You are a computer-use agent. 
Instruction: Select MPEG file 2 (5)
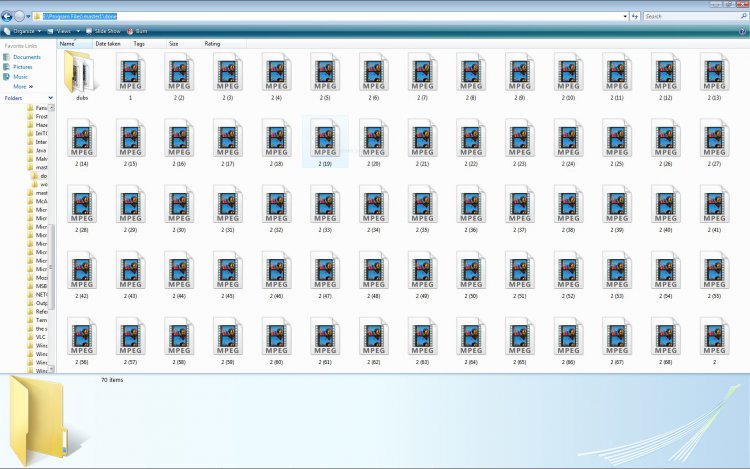[325, 72]
